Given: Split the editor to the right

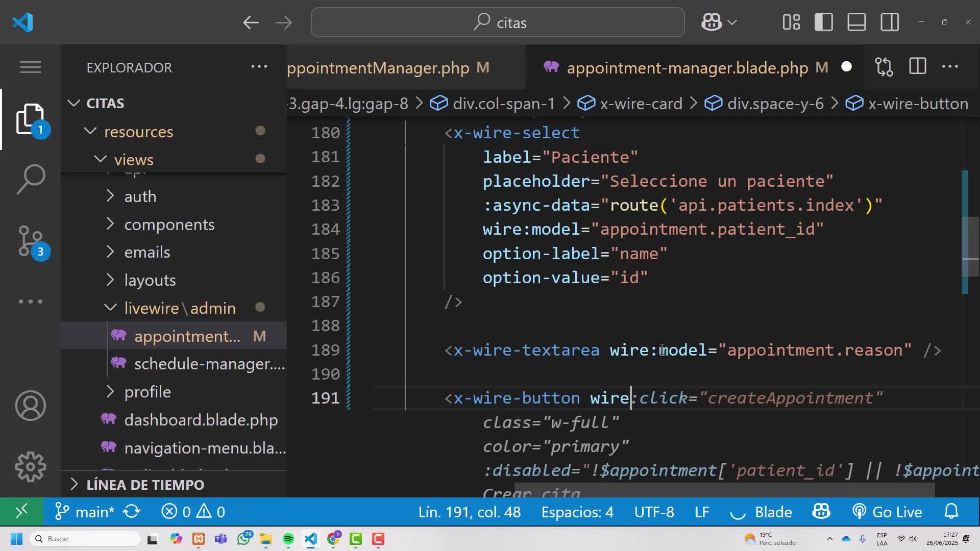Looking at the screenshot, I should pos(917,67).
